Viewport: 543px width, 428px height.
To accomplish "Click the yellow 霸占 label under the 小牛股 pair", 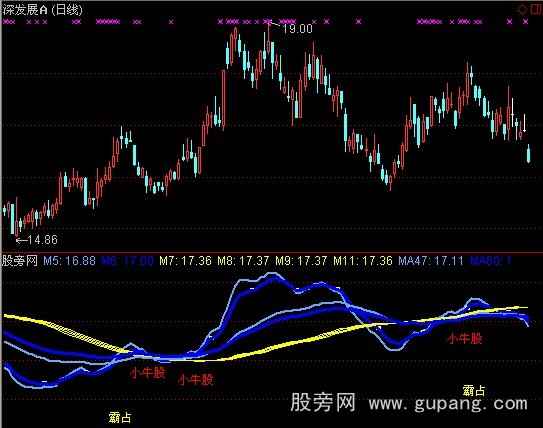I will [119, 417].
